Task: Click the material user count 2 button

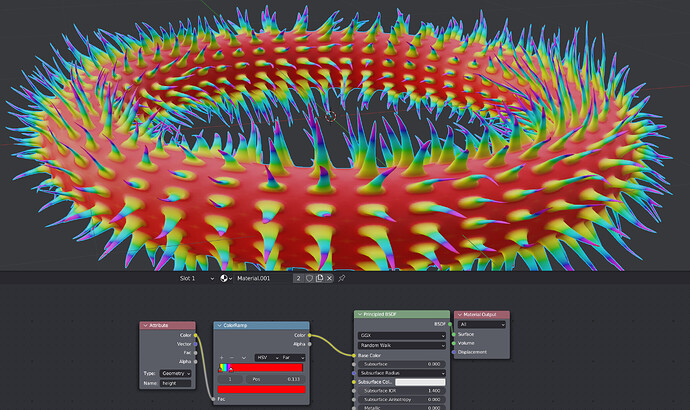Action: tap(298, 278)
